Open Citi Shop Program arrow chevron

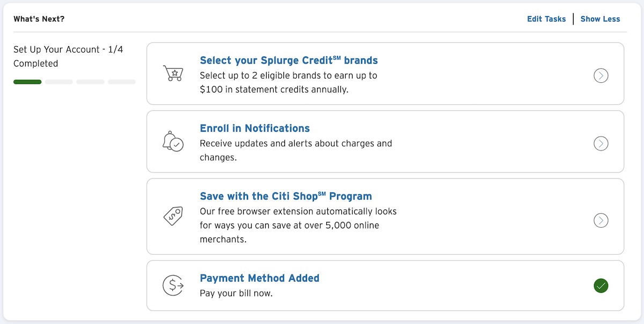(x=601, y=220)
